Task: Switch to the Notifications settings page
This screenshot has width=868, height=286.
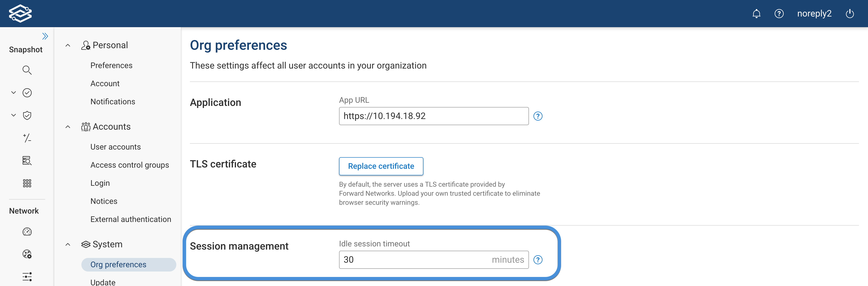Action: pos(113,101)
